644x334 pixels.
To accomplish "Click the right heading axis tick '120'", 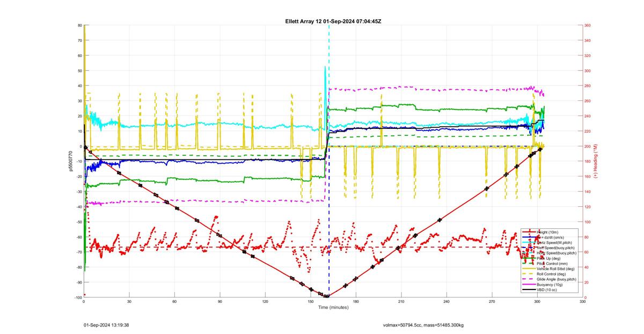I will pos(588,207).
